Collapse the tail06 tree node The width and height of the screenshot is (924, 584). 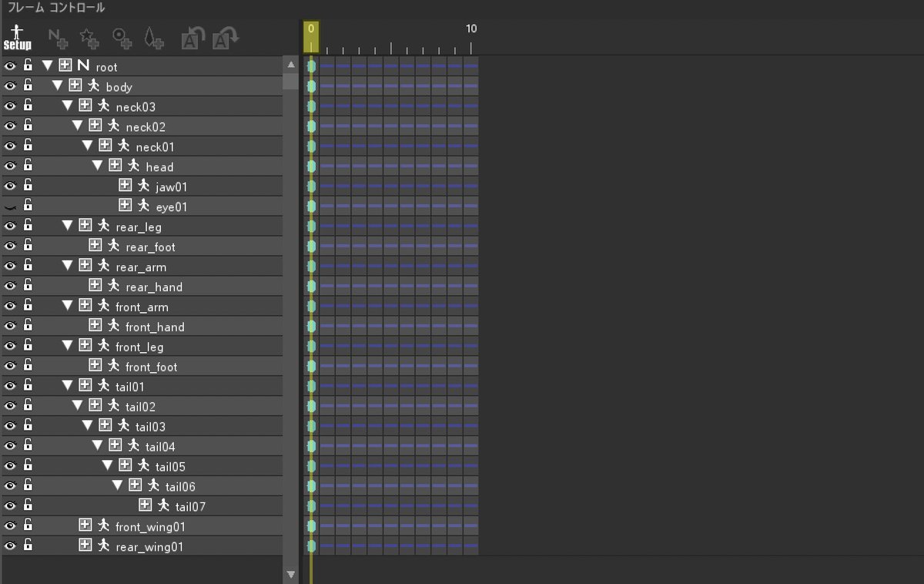coord(118,486)
